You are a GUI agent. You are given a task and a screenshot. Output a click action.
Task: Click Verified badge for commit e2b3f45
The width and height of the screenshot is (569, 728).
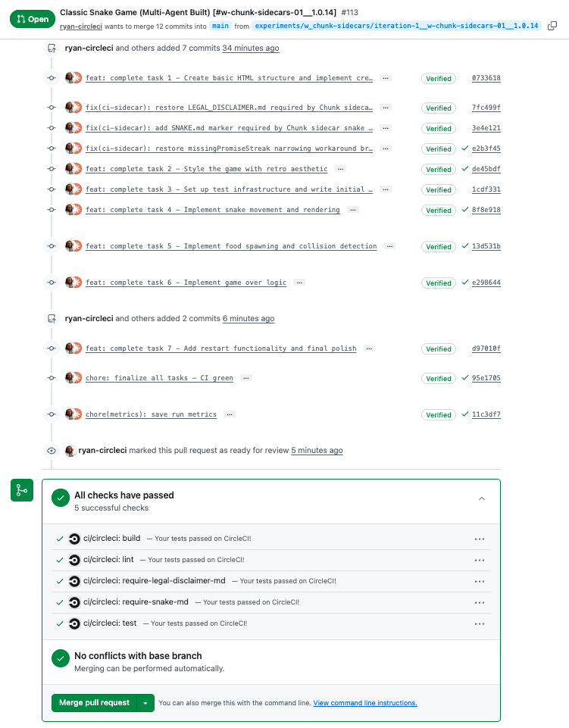(x=439, y=149)
